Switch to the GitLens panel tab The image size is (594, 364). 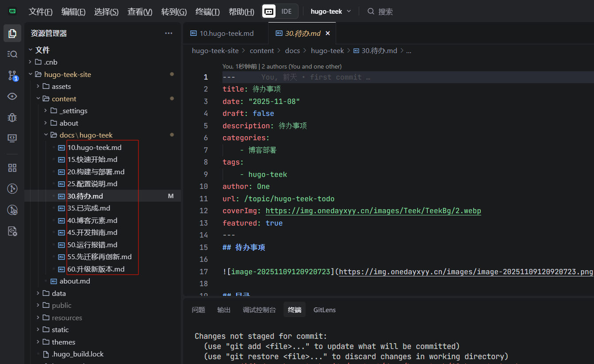[324, 310]
